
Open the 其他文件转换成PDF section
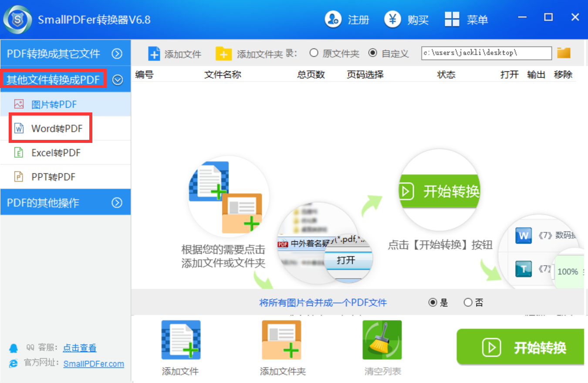(x=66, y=79)
